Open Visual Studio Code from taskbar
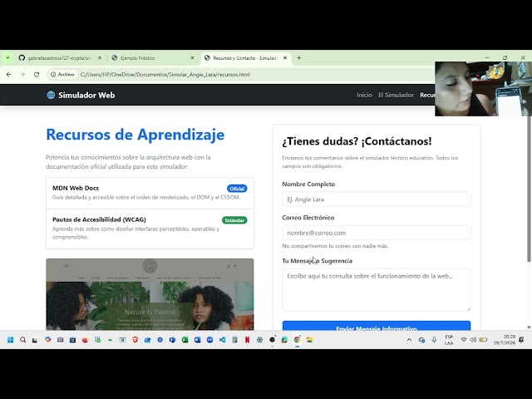The height and width of the screenshot is (399, 532). [x=222, y=340]
